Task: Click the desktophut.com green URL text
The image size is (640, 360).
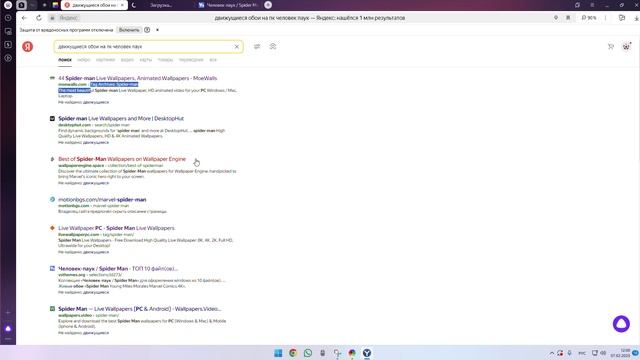Action: point(75,125)
